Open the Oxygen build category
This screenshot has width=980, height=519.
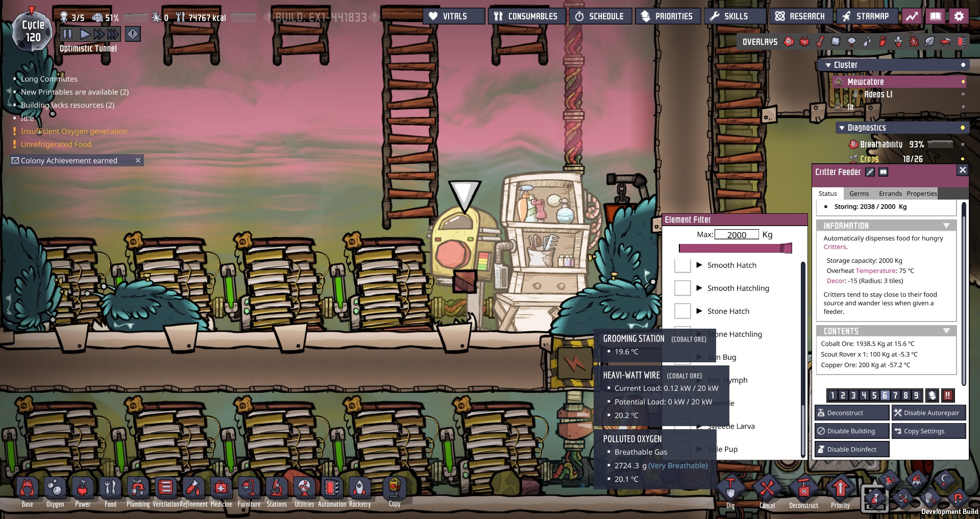(x=55, y=492)
